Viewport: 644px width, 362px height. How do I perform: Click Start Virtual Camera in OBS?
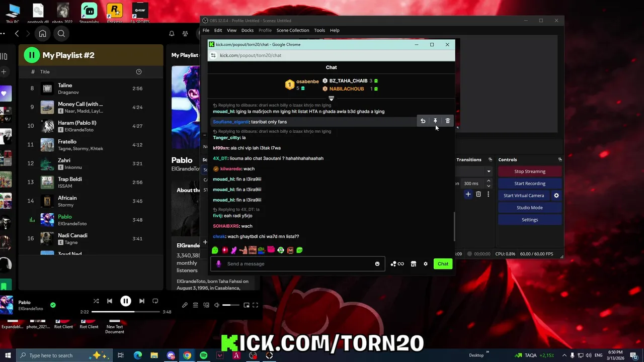pos(524,196)
